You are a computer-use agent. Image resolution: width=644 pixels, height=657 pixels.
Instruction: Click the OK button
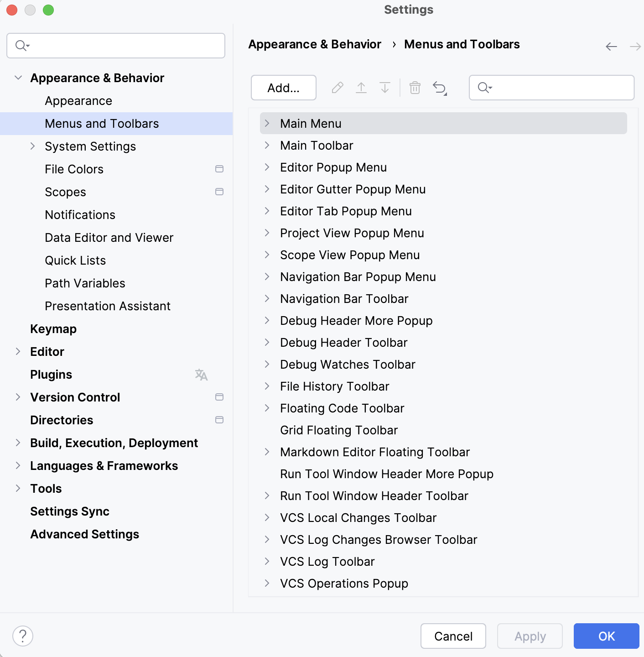tap(606, 636)
